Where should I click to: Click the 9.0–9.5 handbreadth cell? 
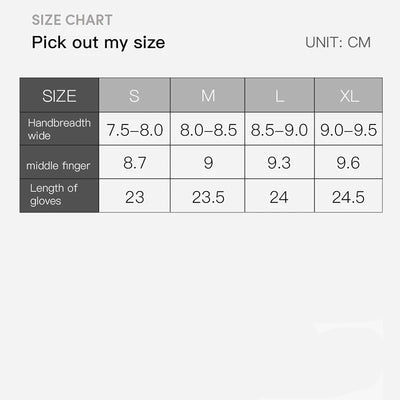349,129
